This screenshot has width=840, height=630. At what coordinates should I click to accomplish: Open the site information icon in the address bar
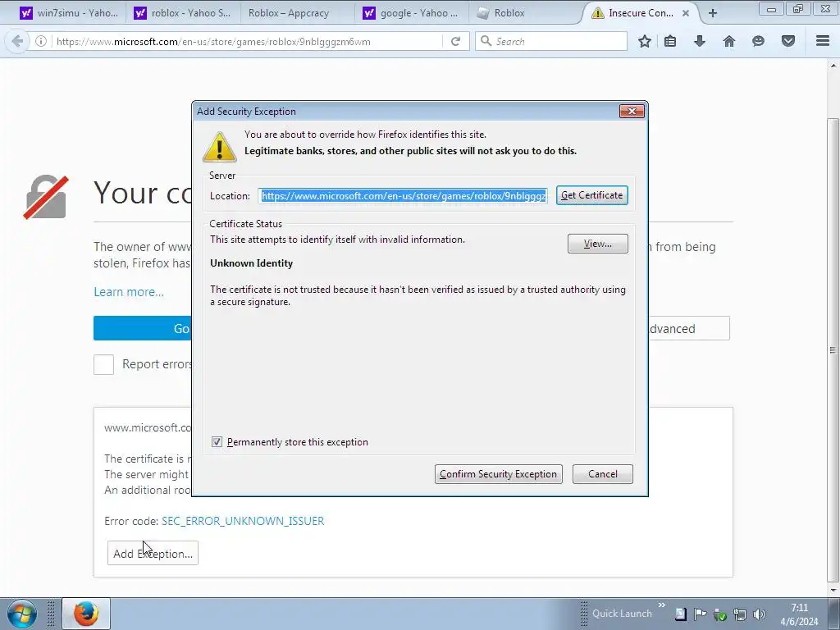tap(41, 41)
